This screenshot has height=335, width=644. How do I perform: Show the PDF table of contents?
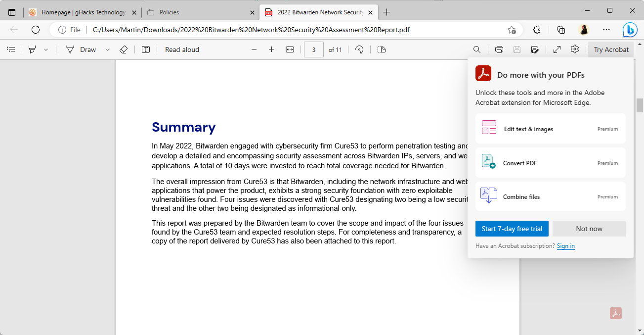(x=11, y=49)
